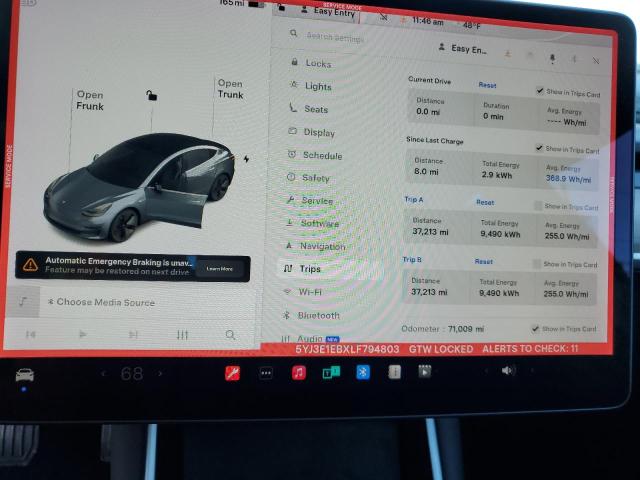Screen dimensions: 640x480
Task: Open the car controls icon
Action: (24, 375)
